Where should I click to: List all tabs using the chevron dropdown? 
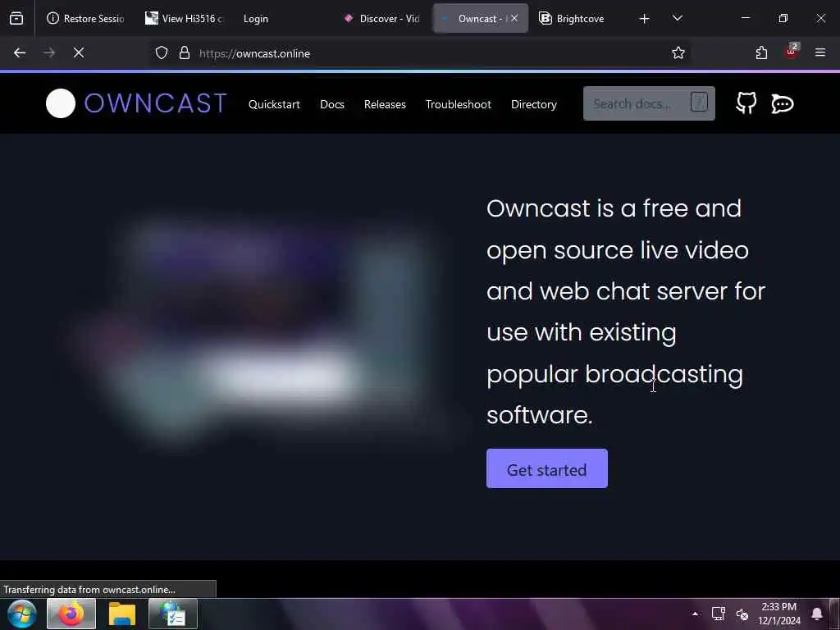[x=677, y=18]
